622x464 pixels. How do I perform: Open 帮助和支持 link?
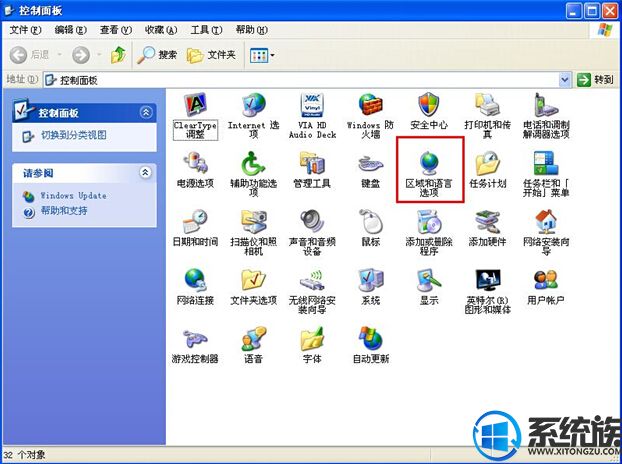64,211
